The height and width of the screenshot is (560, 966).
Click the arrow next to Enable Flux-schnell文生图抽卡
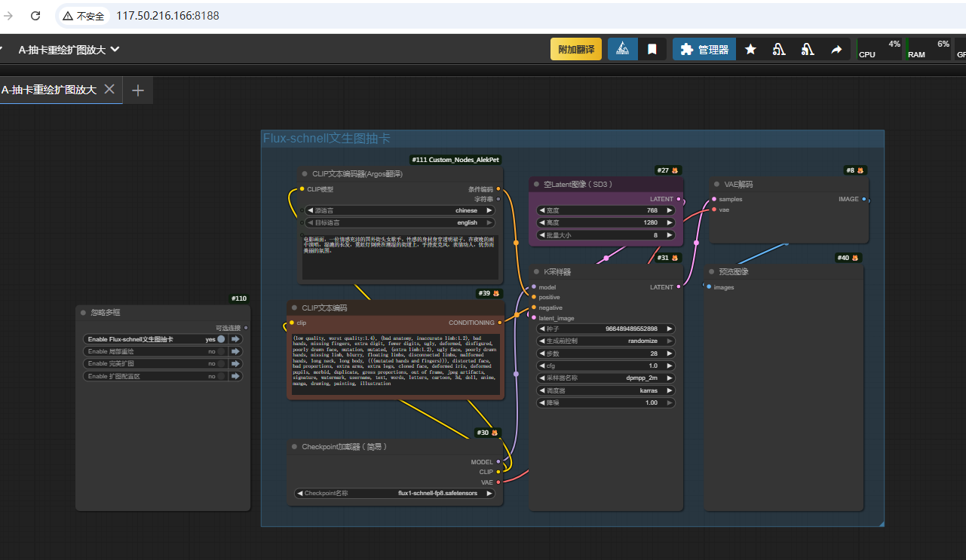click(x=235, y=339)
